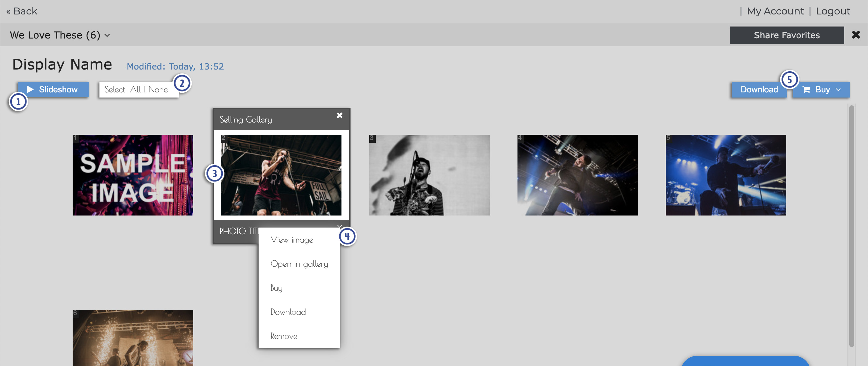Click the Logout link

click(833, 11)
